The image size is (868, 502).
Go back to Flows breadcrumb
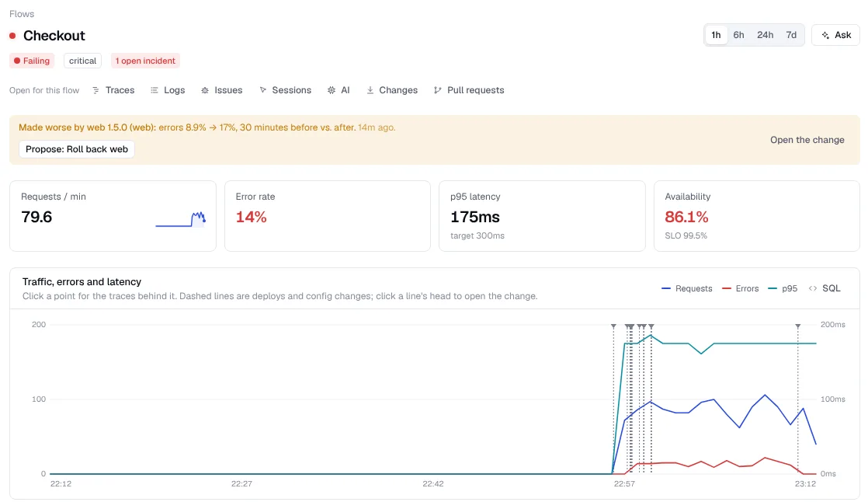(22, 14)
